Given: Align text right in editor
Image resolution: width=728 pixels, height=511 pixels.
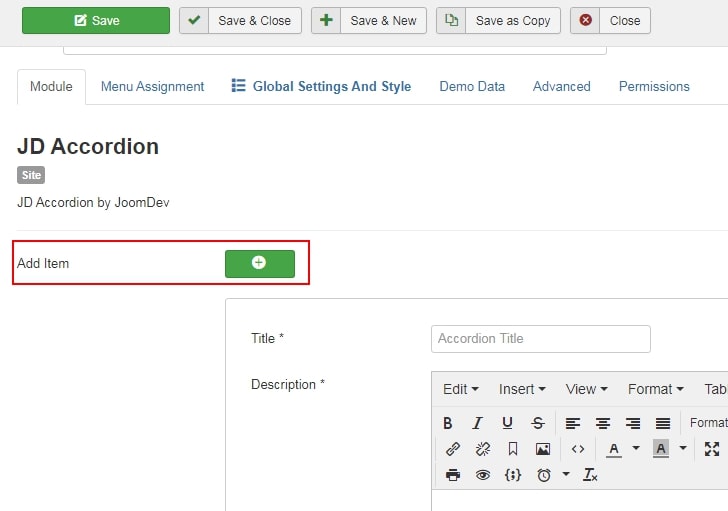Looking at the screenshot, I should (x=633, y=423).
